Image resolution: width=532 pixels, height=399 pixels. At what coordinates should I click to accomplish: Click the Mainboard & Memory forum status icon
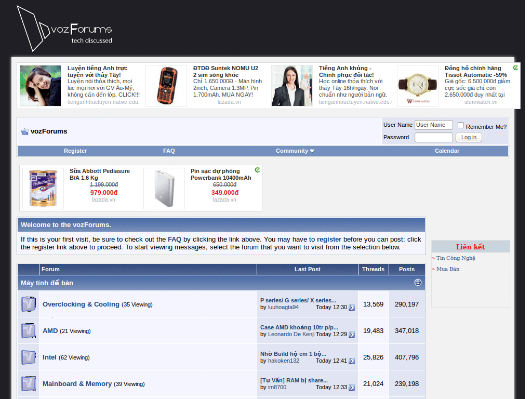pos(28,383)
